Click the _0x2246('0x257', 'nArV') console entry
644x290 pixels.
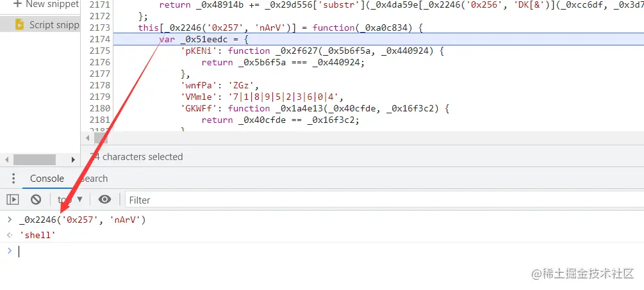point(83,220)
